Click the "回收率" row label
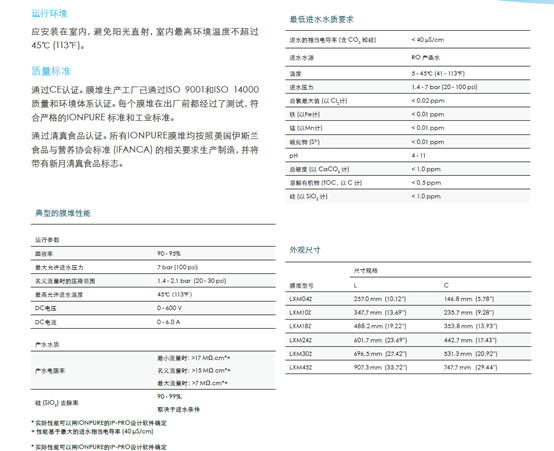The width and height of the screenshot is (554, 451). click(44, 254)
